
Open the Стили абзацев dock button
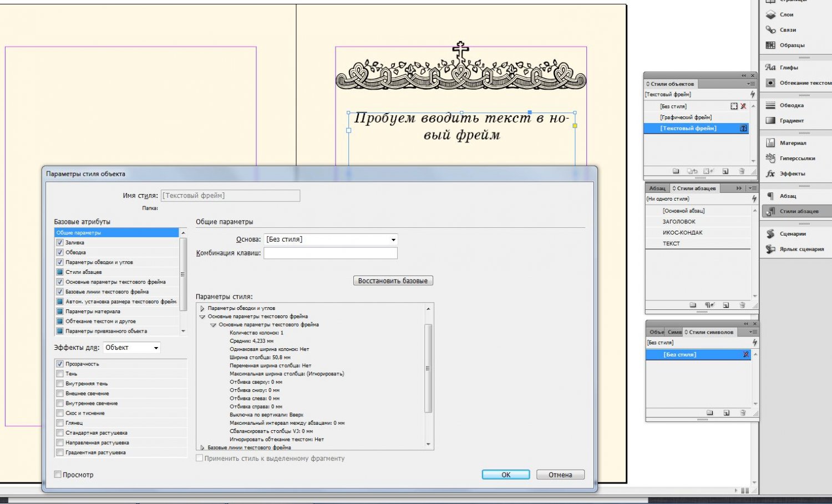(797, 211)
